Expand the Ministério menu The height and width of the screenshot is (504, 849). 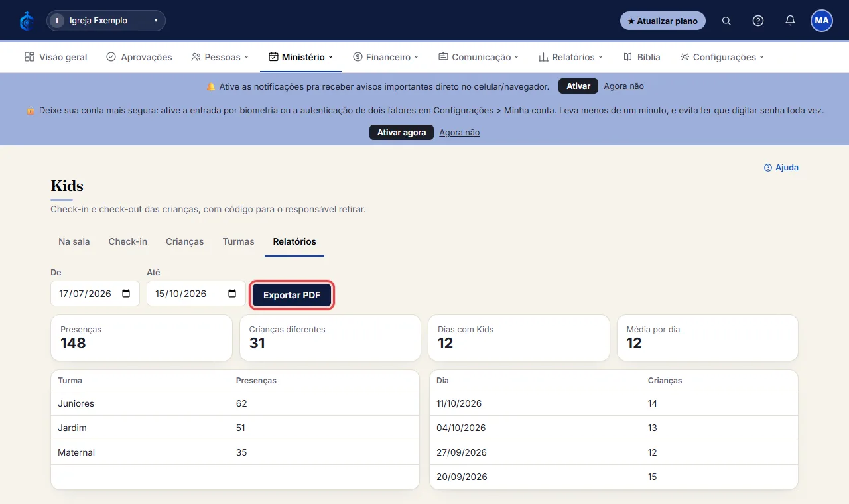pyautogui.click(x=300, y=57)
